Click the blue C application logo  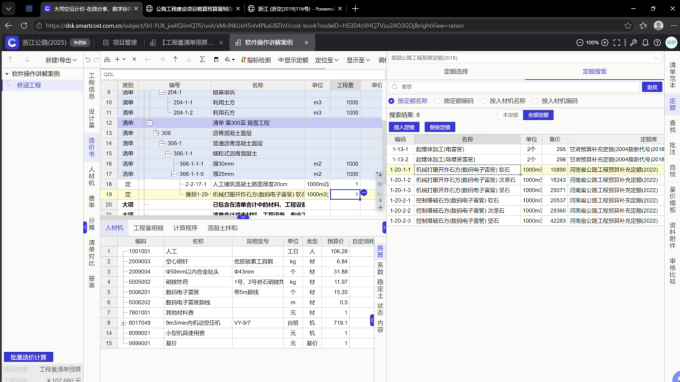pos(12,42)
